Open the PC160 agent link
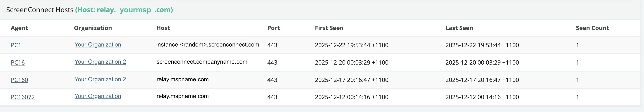Screen dimensions: 644x112 [x=19, y=80]
